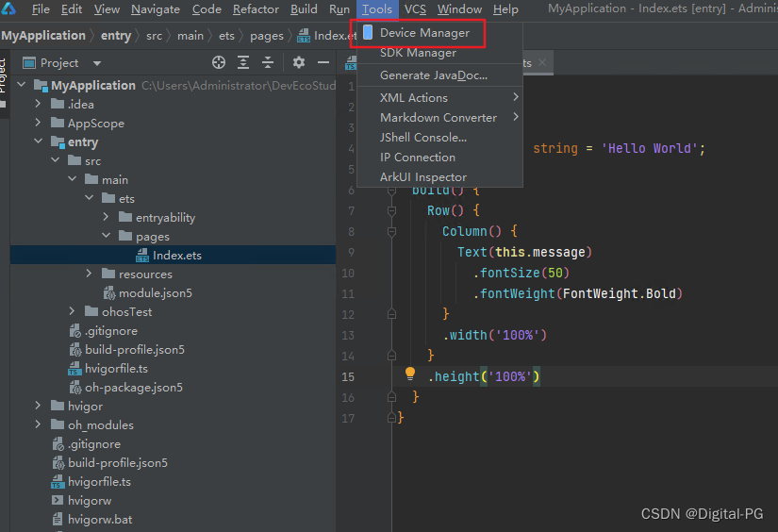The image size is (778, 532).
Task: Open XML Actions submenu
Action: point(439,98)
